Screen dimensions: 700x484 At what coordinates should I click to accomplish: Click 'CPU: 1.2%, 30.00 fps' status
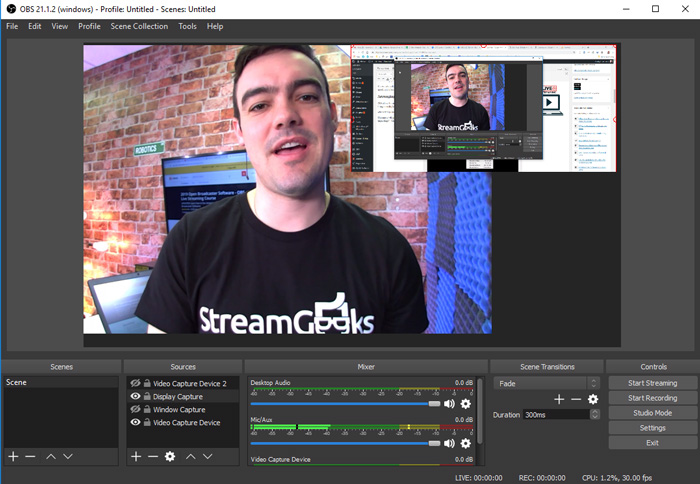(x=617, y=478)
